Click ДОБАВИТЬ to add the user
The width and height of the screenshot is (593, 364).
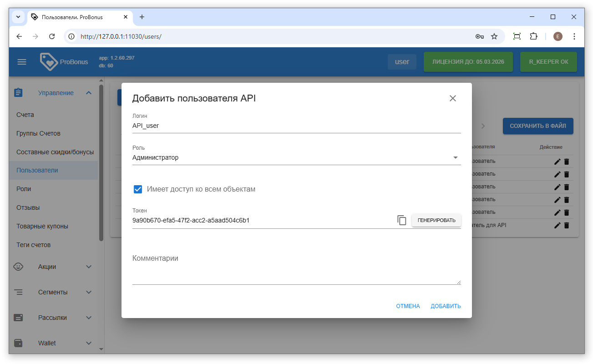446,306
